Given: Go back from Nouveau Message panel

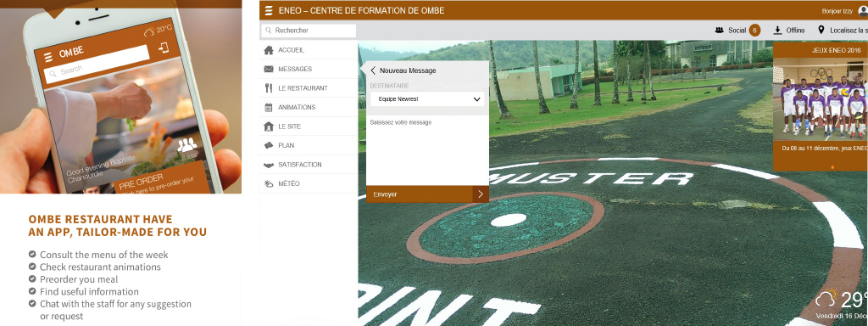Looking at the screenshot, I should coord(373,70).
